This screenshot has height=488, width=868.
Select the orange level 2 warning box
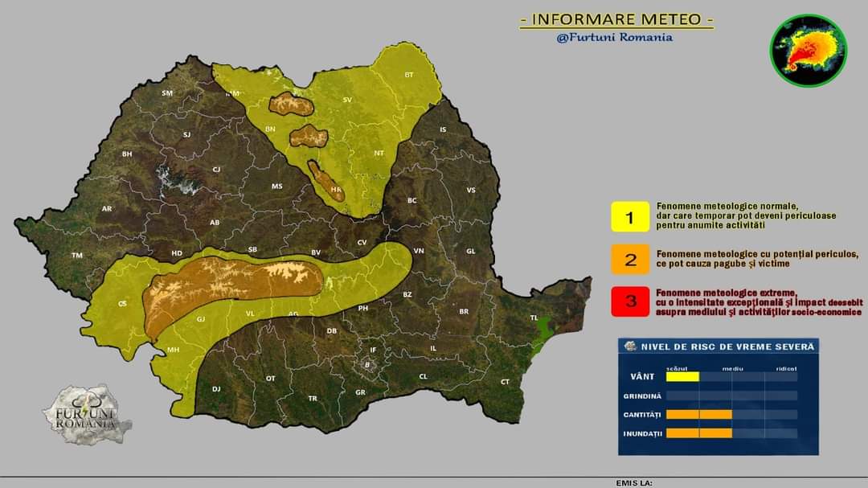point(630,259)
